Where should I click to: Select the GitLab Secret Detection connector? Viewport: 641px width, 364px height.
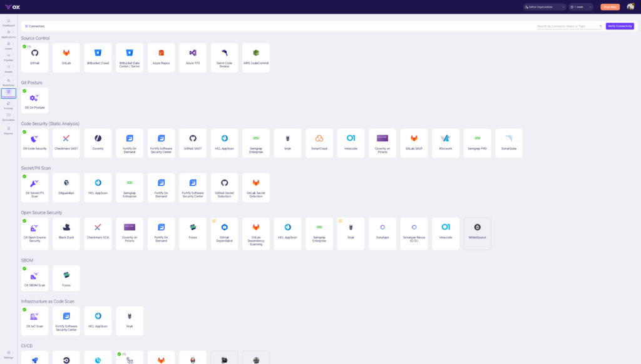click(x=256, y=188)
